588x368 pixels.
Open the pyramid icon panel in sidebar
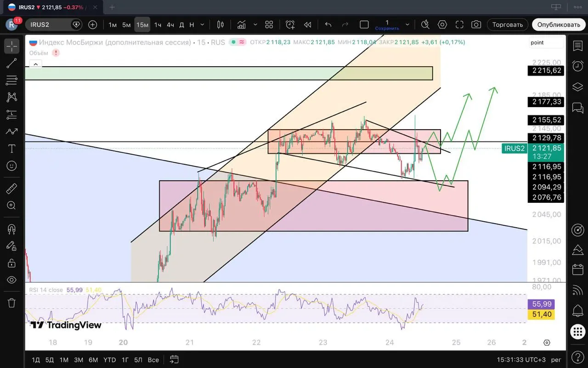tap(577, 250)
